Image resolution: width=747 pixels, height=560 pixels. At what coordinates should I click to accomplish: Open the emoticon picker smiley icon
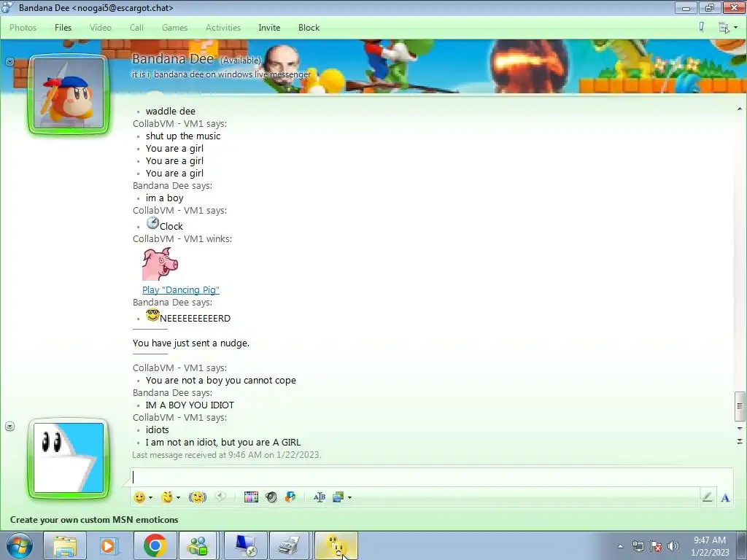139,497
